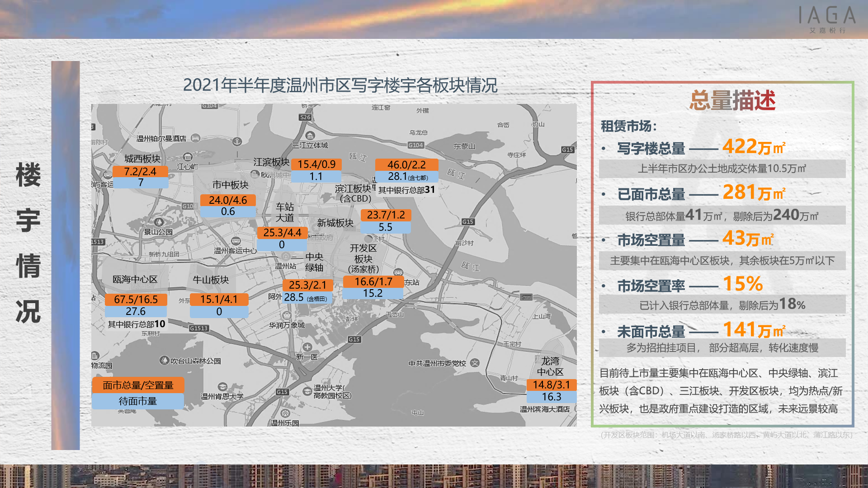The height and width of the screenshot is (488, 868).
Task: Click the 景山公园 park map icon
Action: [x=159, y=222]
